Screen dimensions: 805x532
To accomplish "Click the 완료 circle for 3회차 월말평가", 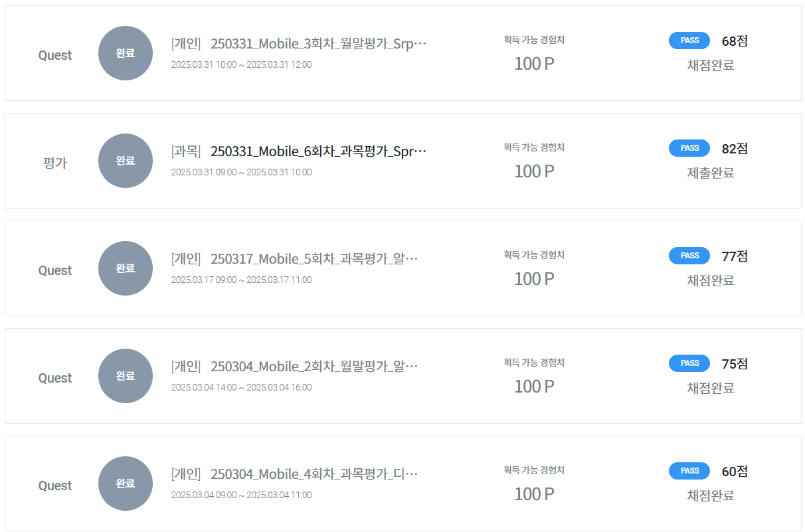I will 126,53.
